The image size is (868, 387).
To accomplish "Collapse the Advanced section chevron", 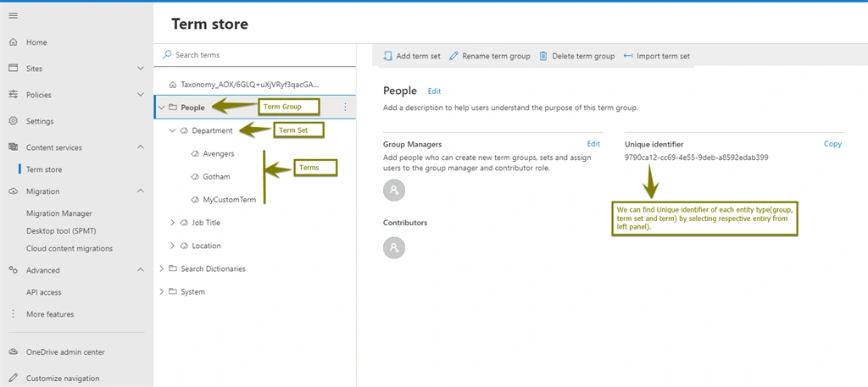I will [141, 270].
